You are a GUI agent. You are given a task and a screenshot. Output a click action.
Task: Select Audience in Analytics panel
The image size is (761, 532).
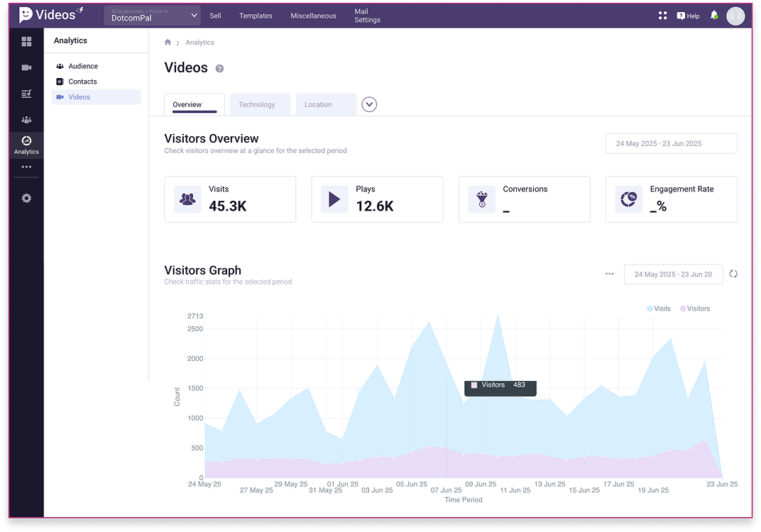click(83, 66)
